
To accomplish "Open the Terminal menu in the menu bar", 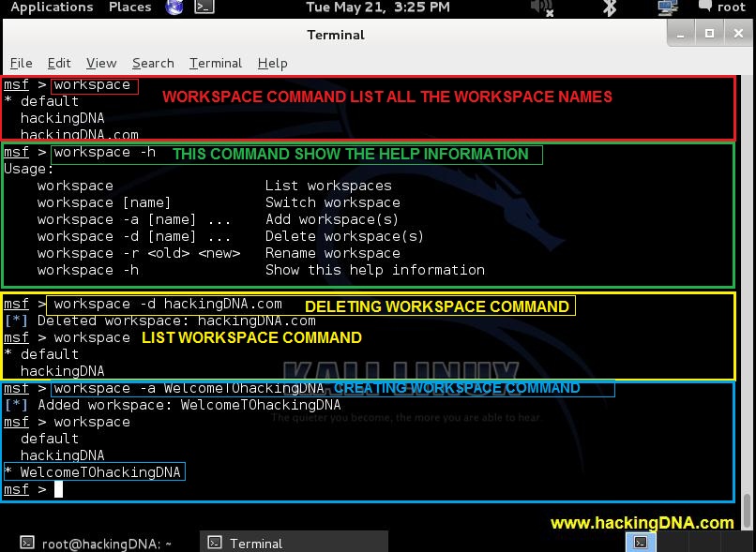I will [215, 63].
